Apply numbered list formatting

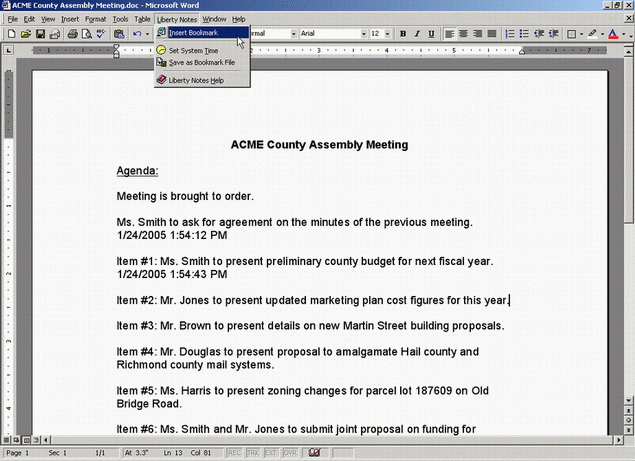point(510,34)
